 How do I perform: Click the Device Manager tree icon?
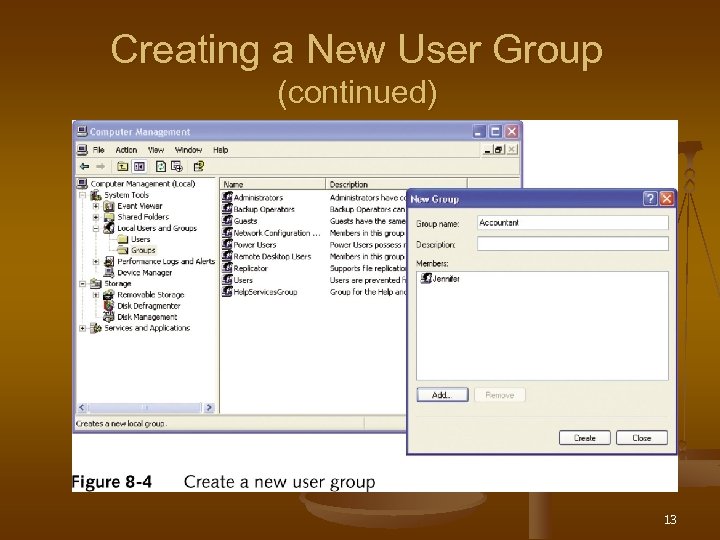tap(109, 272)
